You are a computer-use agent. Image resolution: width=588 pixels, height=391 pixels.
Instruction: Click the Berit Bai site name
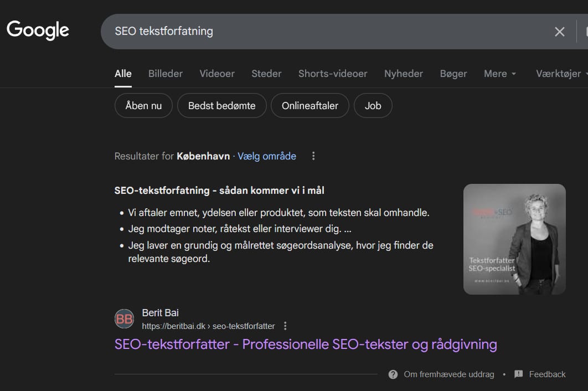click(x=160, y=312)
